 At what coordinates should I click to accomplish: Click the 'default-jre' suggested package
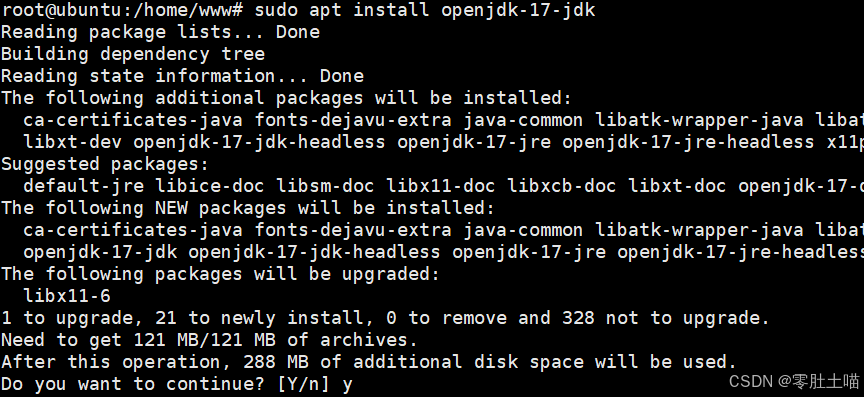click(x=83, y=186)
